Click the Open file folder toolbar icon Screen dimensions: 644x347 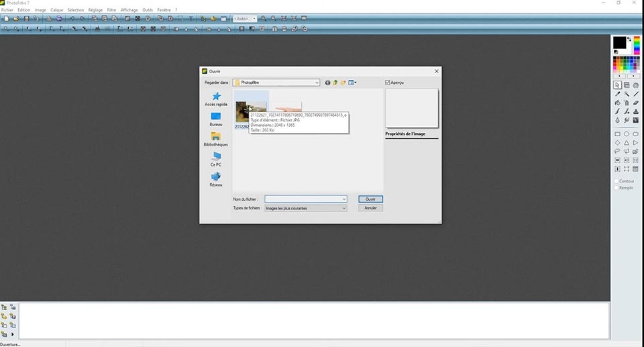17,19
